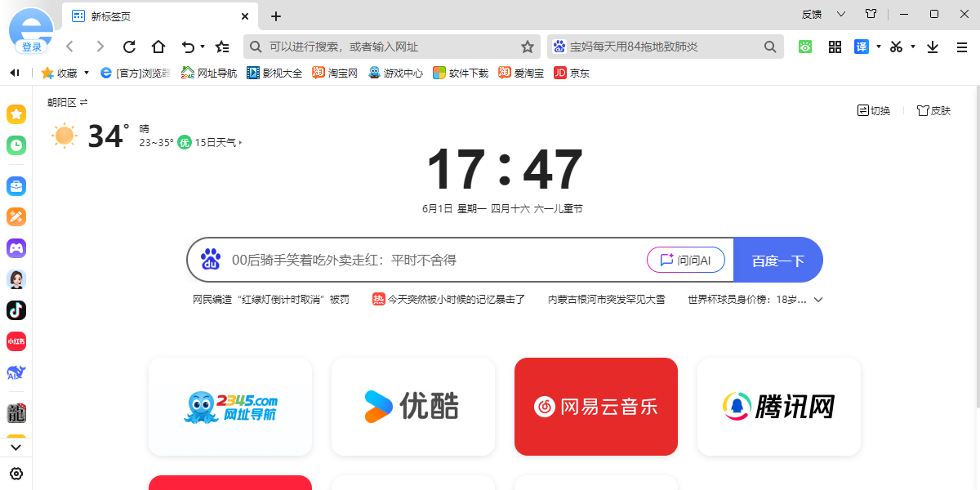Click the magnifier in the Baidu search box
The height and width of the screenshot is (490, 980).
tap(770, 47)
